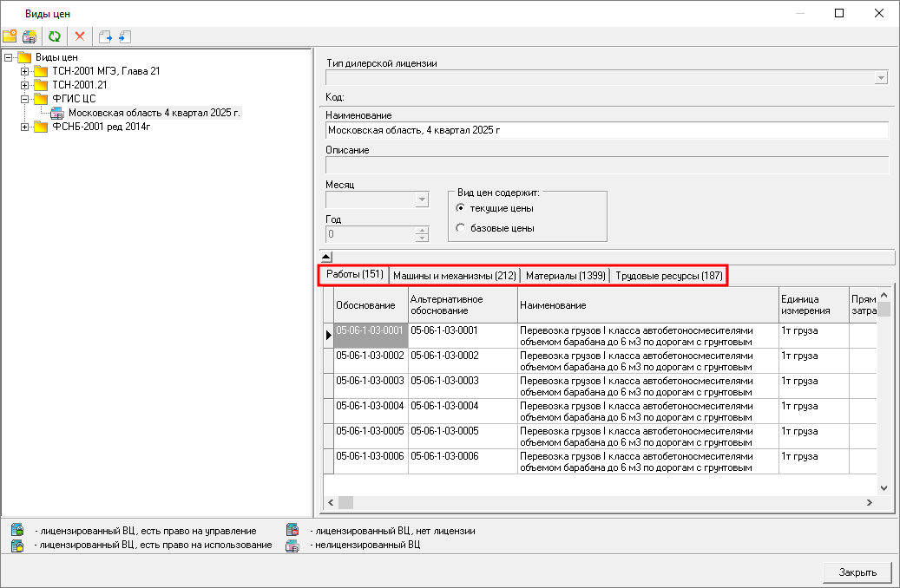Viewport: 900px width, 588px height.
Task: Switch to Машины и механизмы (212) tab
Action: pos(454,275)
